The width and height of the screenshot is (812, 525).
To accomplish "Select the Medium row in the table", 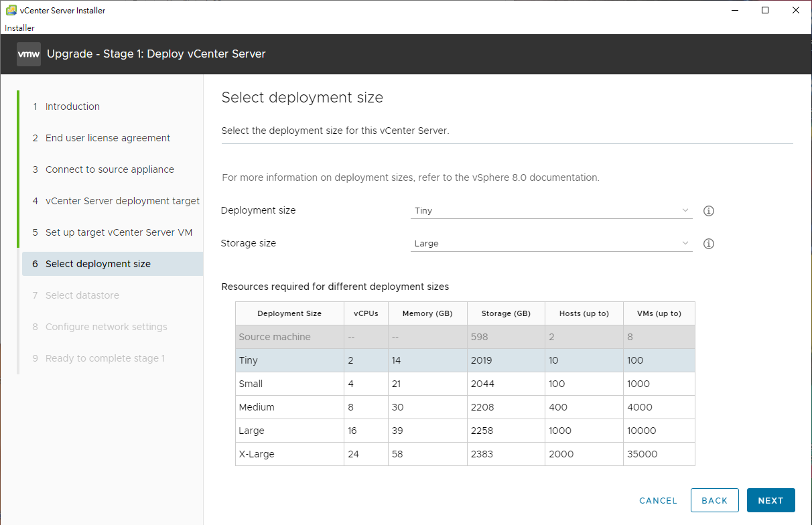I will pos(465,407).
